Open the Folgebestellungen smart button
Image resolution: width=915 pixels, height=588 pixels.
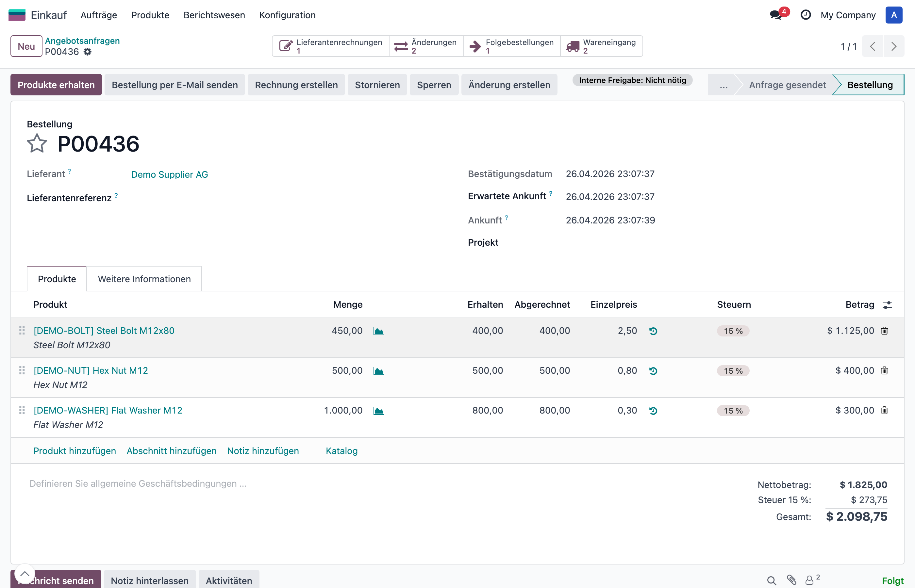pos(512,46)
